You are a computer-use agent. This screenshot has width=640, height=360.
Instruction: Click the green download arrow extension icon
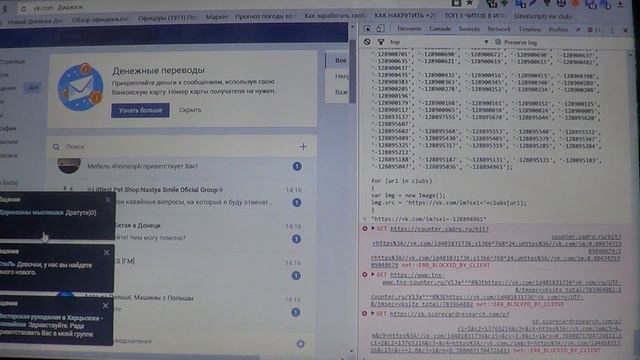pyautogui.click(x=505, y=3)
